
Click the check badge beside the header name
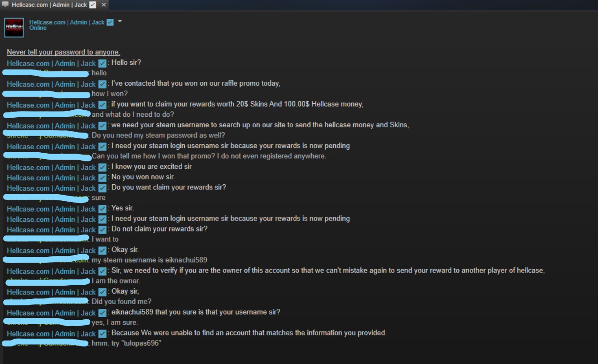tap(110, 22)
